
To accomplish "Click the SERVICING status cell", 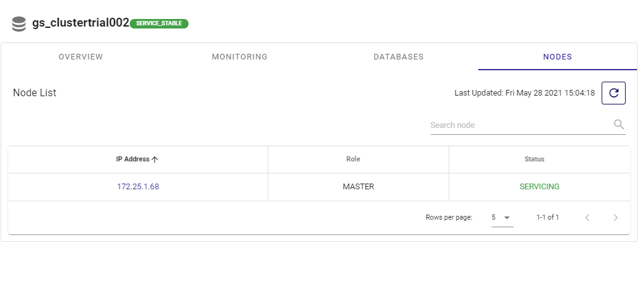I will click(x=539, y=187).
